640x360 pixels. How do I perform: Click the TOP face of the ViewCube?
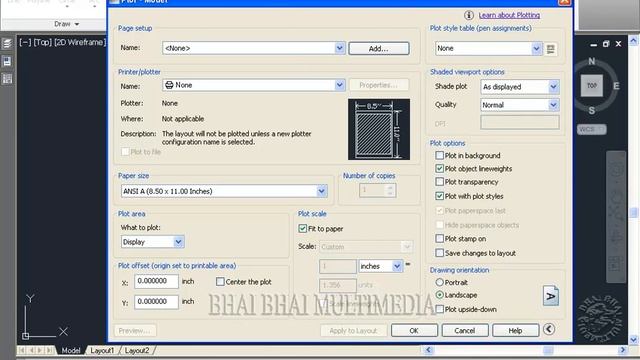click(592, 85)
